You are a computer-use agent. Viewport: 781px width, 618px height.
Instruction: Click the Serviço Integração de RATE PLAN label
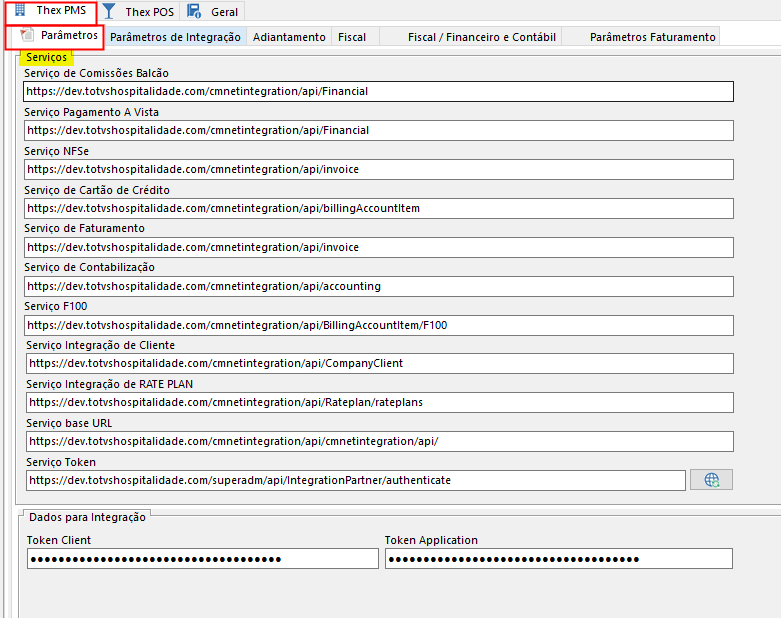click(109, 384)
